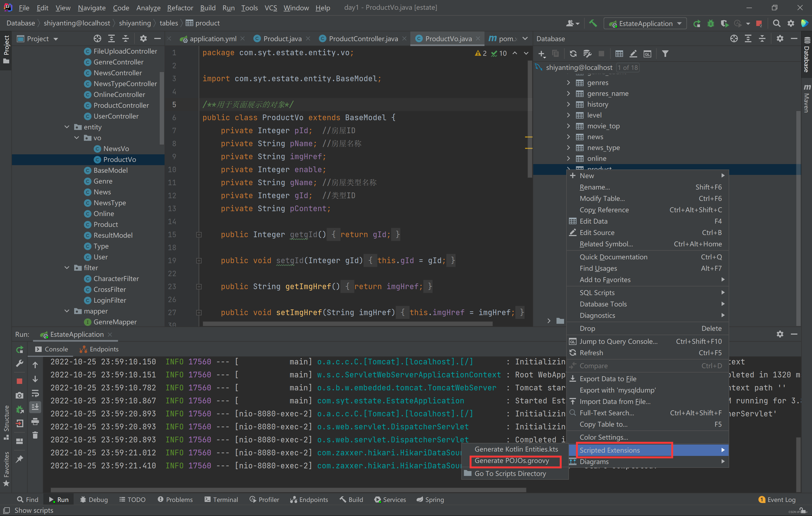Screen dimensions: 812x516
Task: Collapse the vo folder
Action: 77,138
